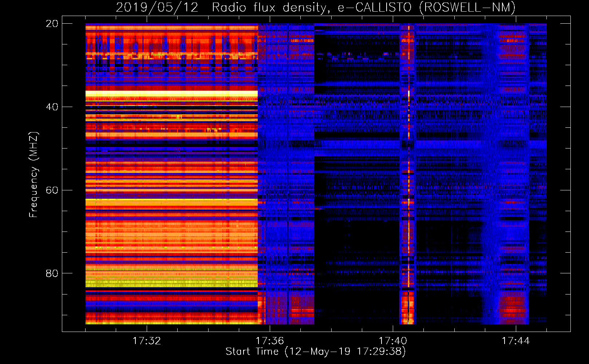
Task: Select the date '2019/05/12' in the title
Action: click(157, 7)
